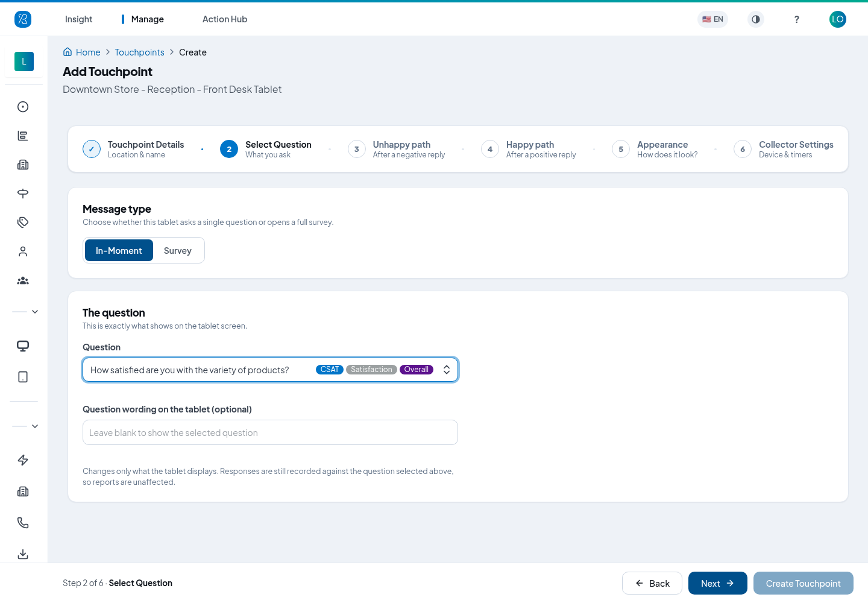868x603 pixels.
Task: Click the building icon above the phone icon
Action: pos(23,491)
